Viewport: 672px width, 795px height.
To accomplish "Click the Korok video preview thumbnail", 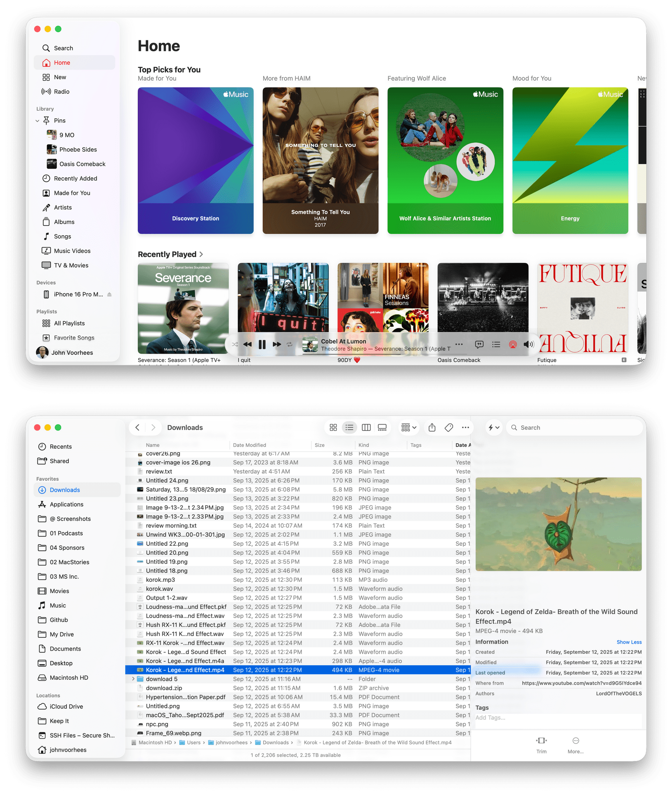I will [x=558, y=524].
